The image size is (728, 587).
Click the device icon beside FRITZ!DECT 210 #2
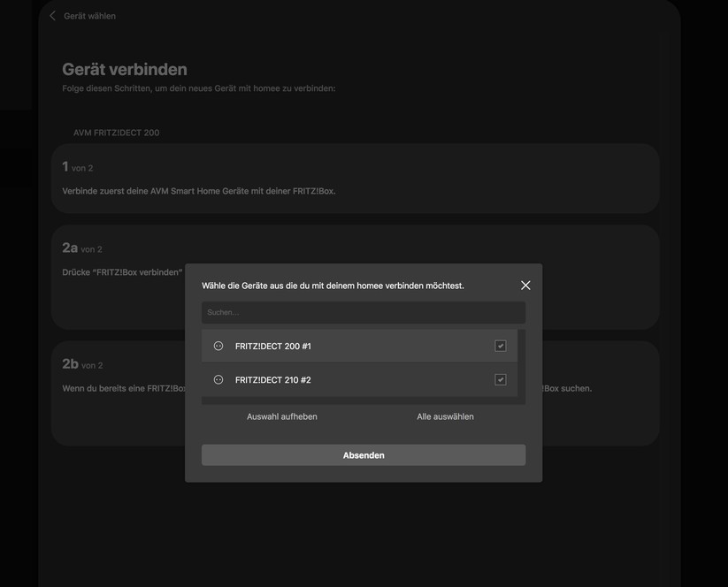pyautogui.click(x=218, y=379)
